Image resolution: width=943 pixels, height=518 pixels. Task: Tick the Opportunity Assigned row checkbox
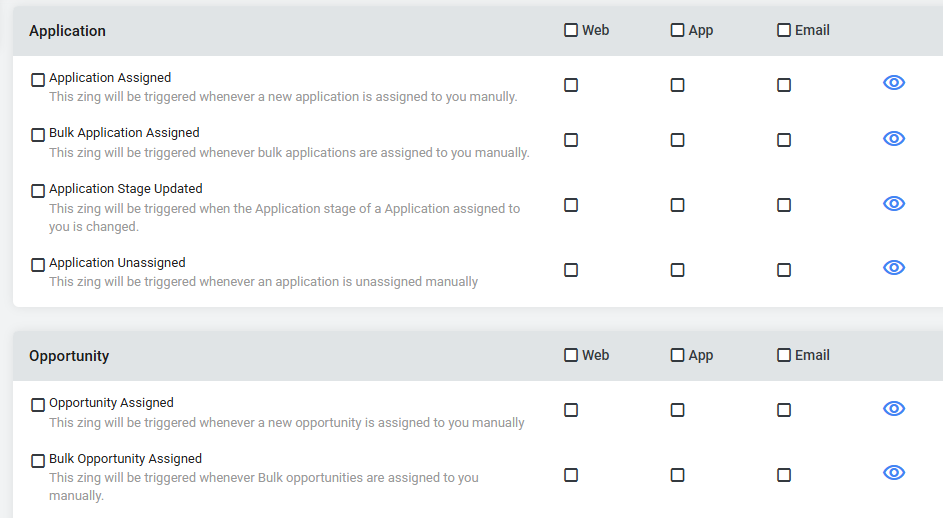pyautogui.click(x=38, y=405)
